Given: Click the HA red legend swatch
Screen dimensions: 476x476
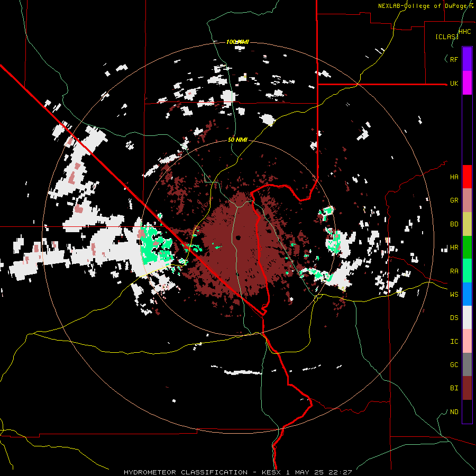Looking at the screenshot, I should (467, 177).
